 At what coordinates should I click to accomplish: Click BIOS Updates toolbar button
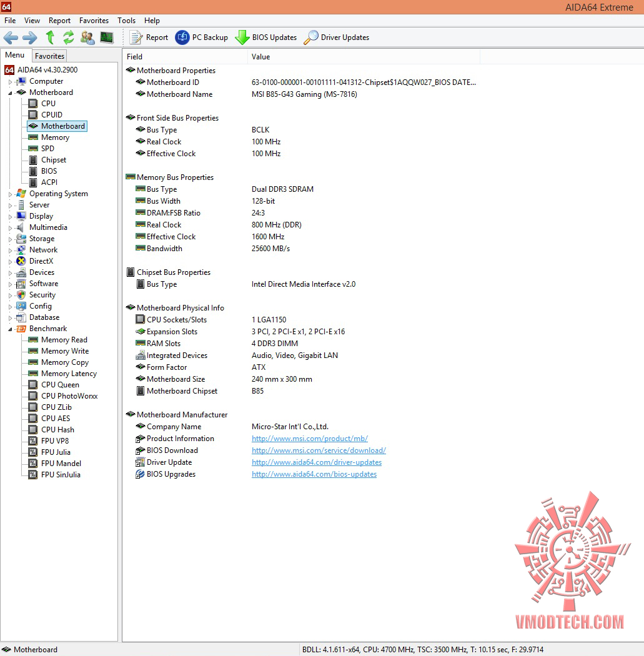(266, 37)
